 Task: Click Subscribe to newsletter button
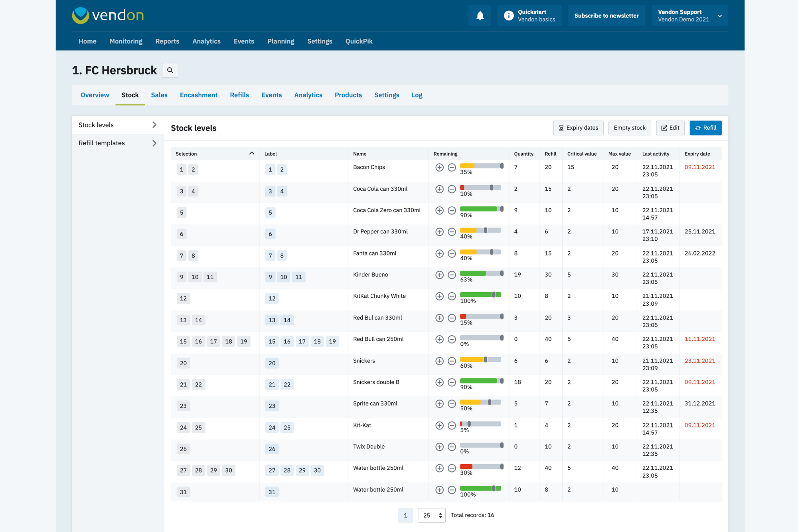tap(606, 16)
